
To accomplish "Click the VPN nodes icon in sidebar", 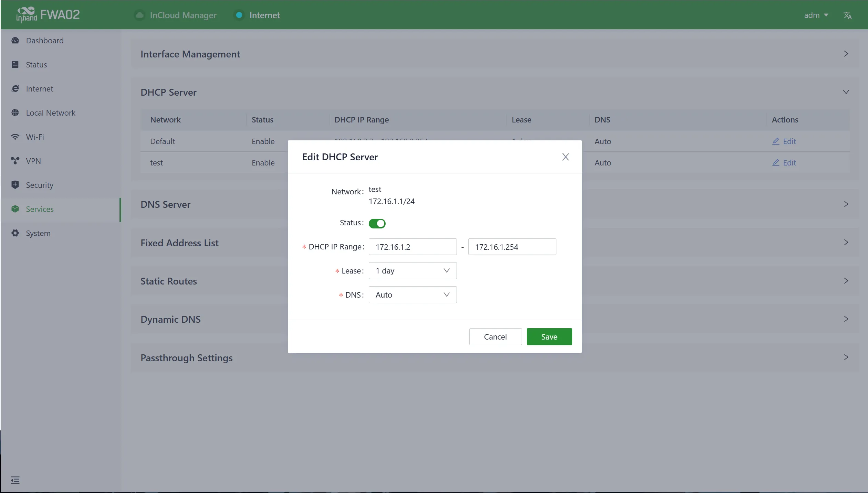I will [15, 161].
